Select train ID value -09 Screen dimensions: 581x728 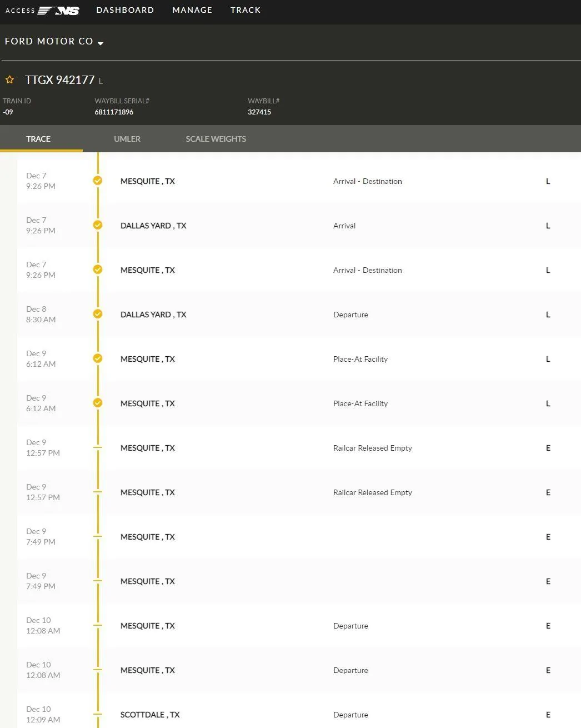(x=8, y=112)
